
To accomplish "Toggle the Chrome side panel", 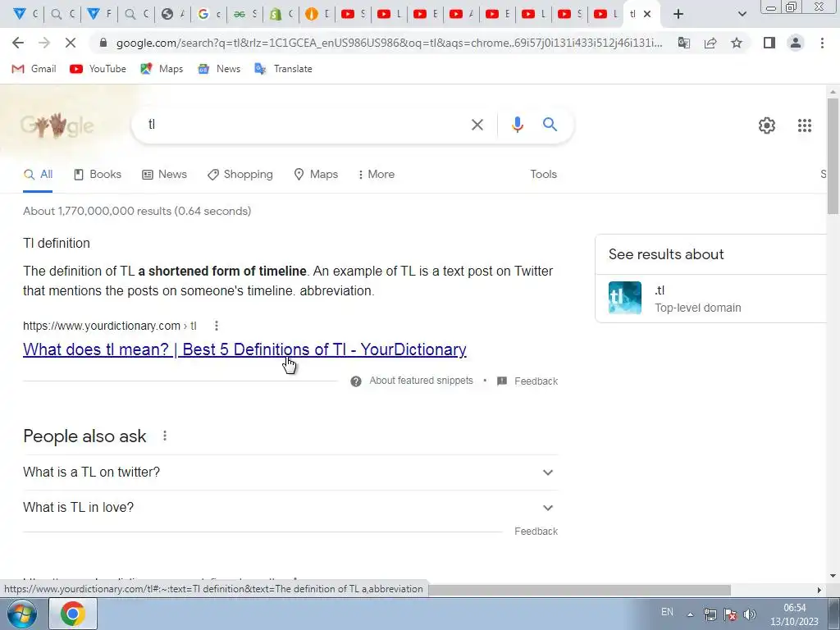I will coord(769,43).
